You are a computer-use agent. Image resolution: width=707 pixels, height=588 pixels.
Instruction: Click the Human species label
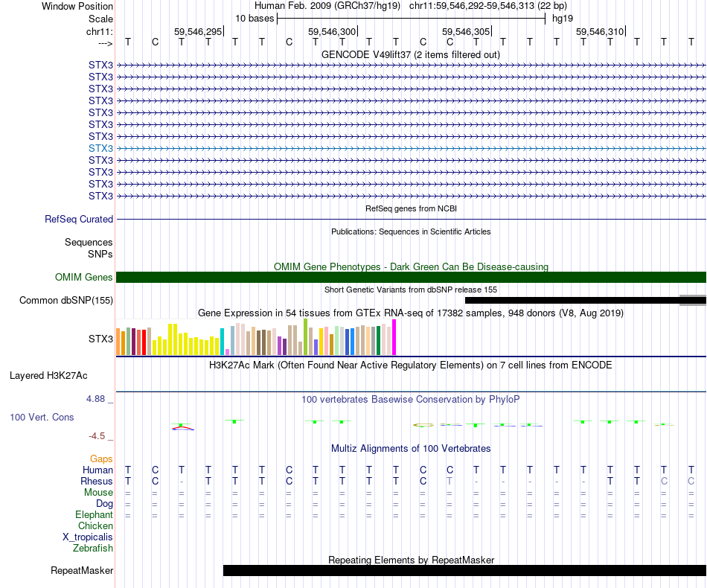coord(97,470)
